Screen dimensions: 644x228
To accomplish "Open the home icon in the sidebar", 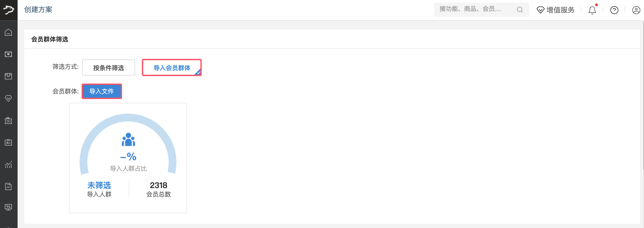I will (9, 32).
